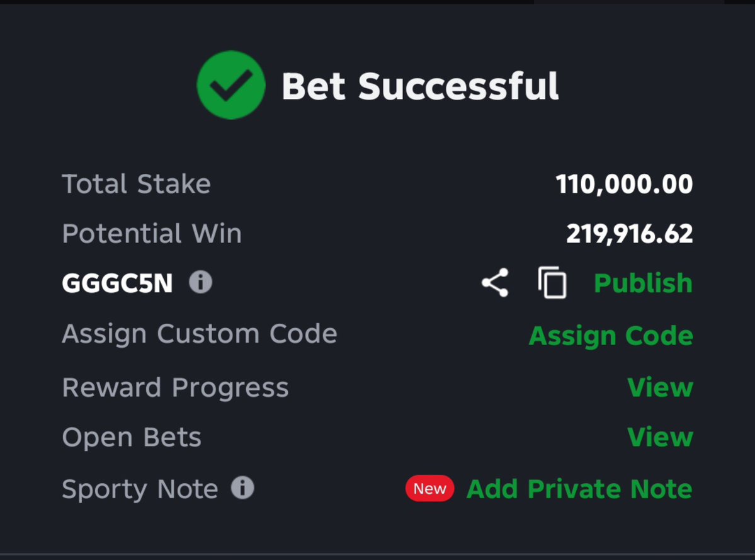Select the GGGC5N booking code text
Image resolution: width=755 pixels, height=560 pixels.
(x=117, y=283)
